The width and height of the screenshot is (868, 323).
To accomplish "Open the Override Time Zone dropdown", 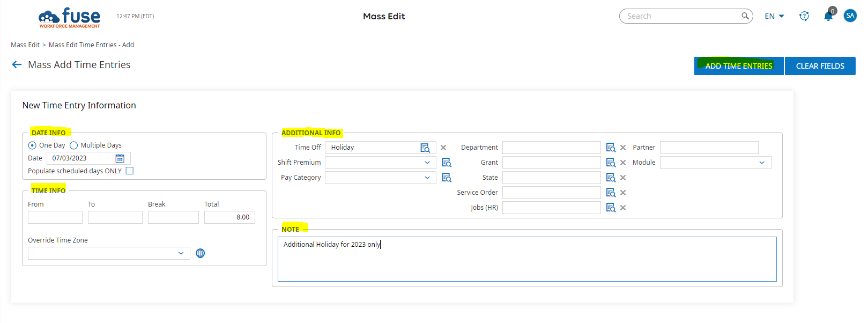I will 181,253.
